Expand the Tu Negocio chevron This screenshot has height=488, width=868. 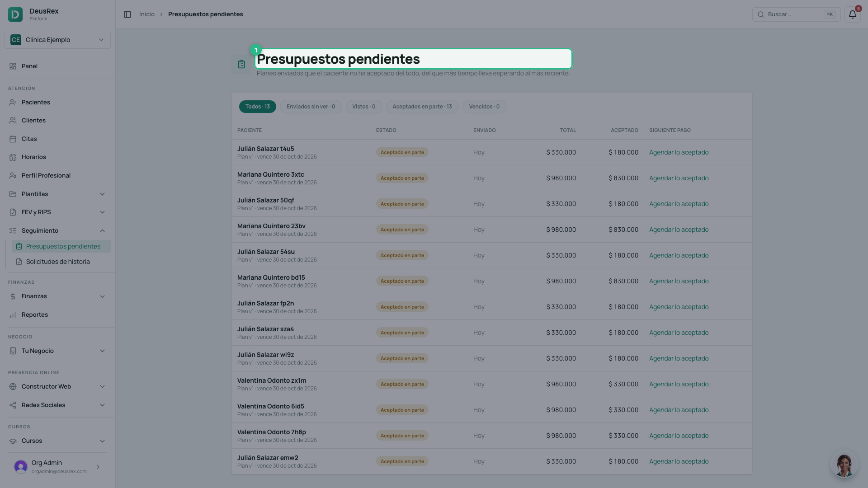click(102, 351)
